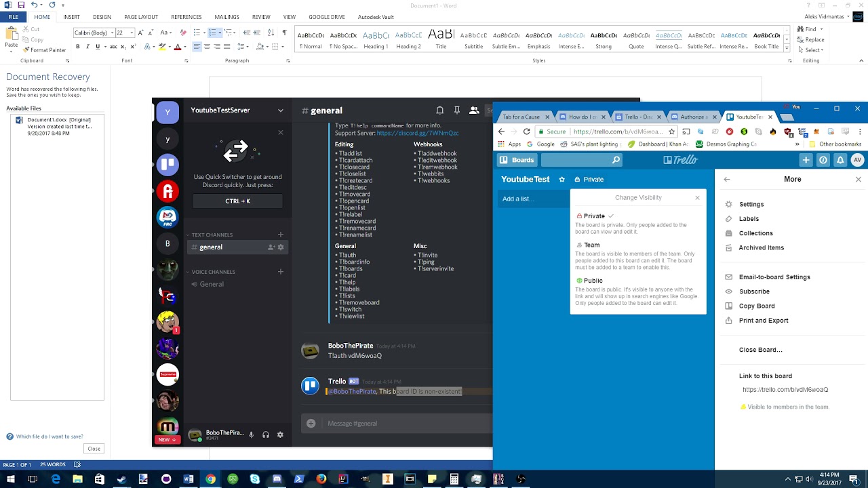Open the numbering list dropdown arrow in Word
The height and width of the screenshot is (488, 868).
pyautogui.click(x=219, y=33)
